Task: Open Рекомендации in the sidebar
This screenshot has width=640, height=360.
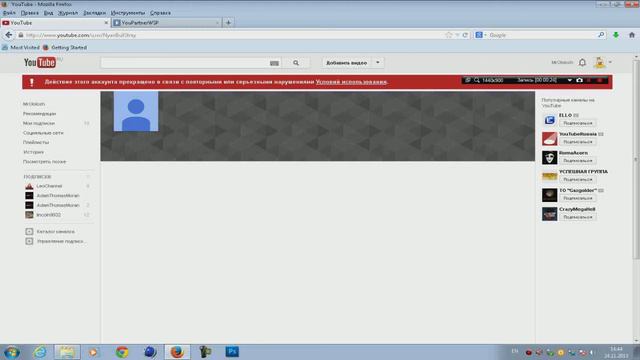Action: pyautogui.click(x=40, y=113)
